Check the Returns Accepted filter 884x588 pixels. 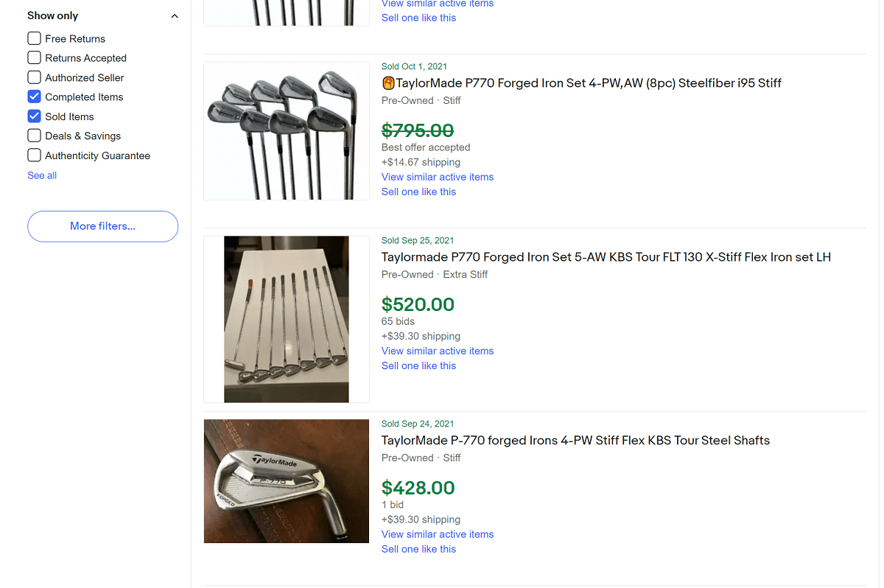(x=33, y=57)
